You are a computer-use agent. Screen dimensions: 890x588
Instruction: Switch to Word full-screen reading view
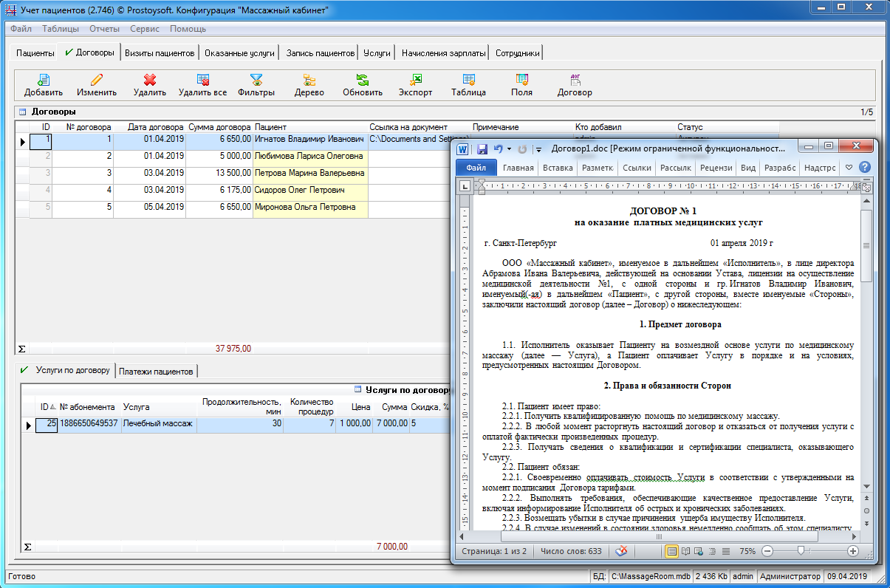point(685,551)
